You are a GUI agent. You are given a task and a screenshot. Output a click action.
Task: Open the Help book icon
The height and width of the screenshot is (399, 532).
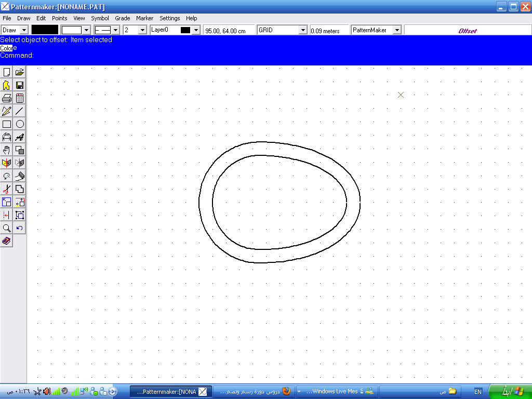pos(7,241)
